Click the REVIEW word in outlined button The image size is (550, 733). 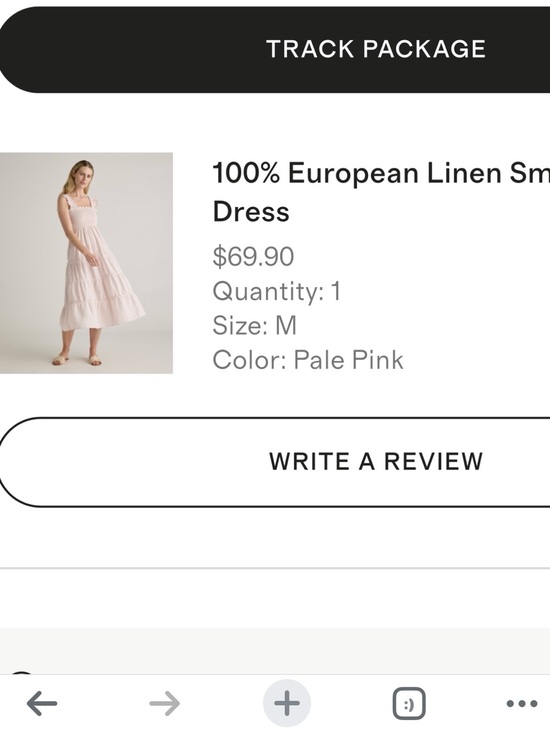tap(433, 462)
